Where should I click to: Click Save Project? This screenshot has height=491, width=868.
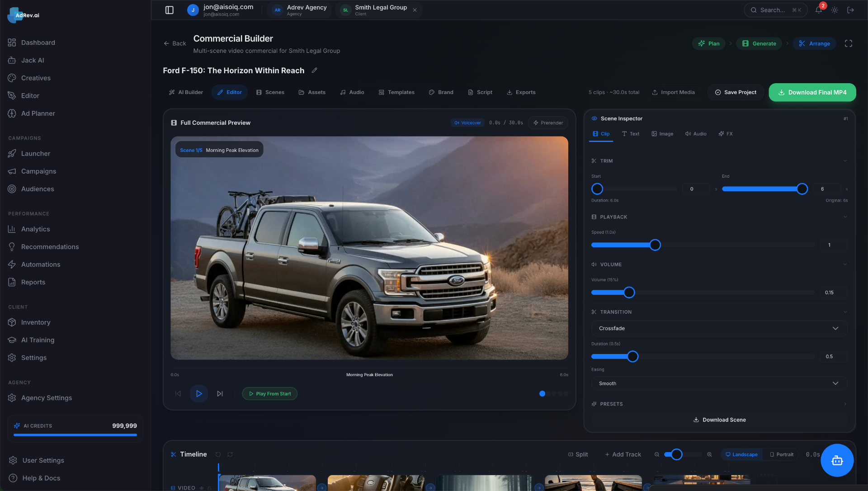tap(736, 92)
